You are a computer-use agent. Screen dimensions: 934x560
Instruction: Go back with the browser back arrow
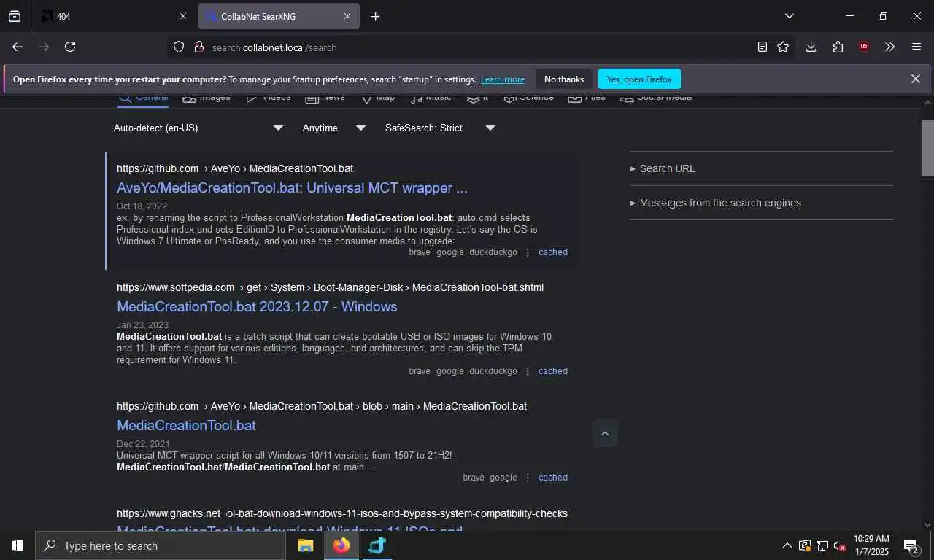(x=18, y=47)
